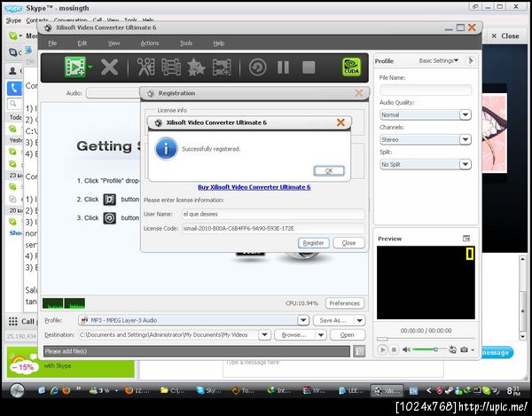The height and width of the screenshot is (416, 532).
Task: Click the Audio field in file list
Action: point(113,93)
